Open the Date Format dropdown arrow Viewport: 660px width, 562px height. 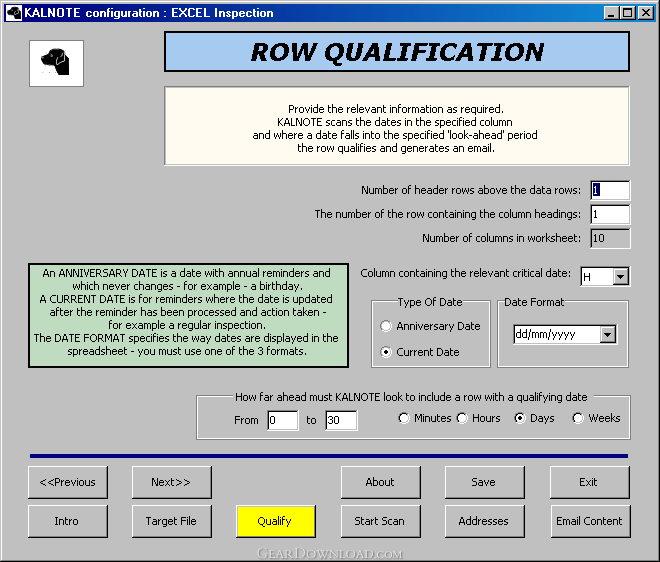coord(607,335)
